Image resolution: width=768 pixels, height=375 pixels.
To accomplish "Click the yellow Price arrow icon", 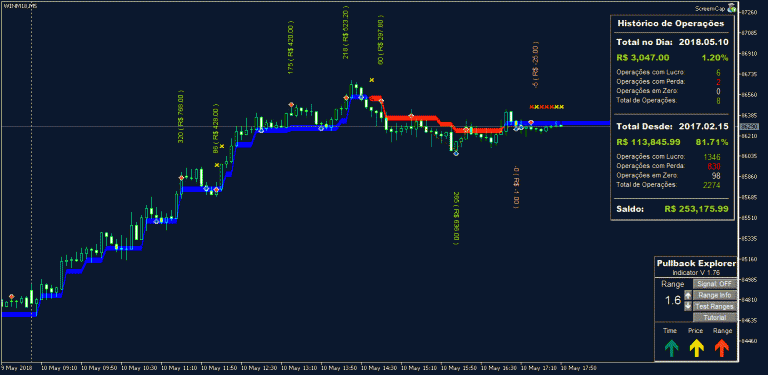I will 696,348.
